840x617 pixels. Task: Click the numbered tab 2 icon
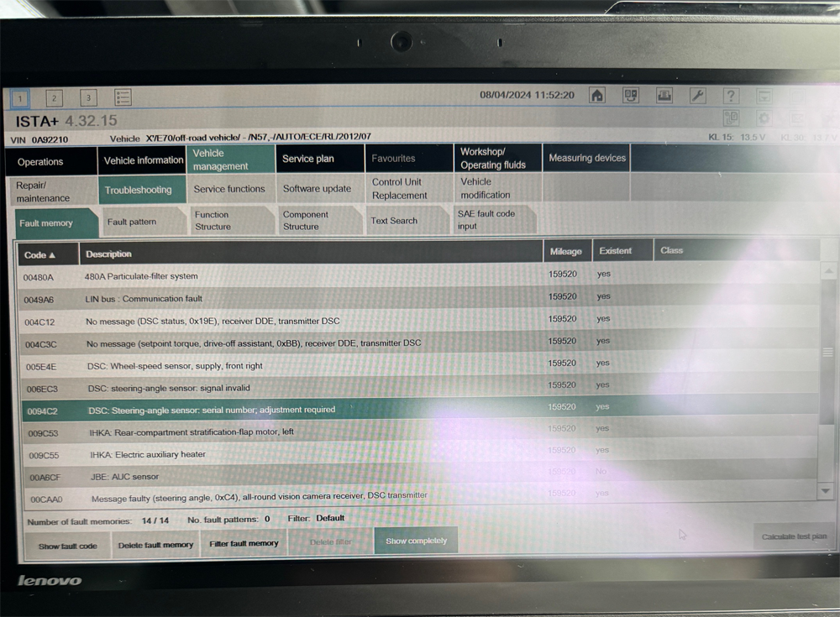tap(54, 98)
